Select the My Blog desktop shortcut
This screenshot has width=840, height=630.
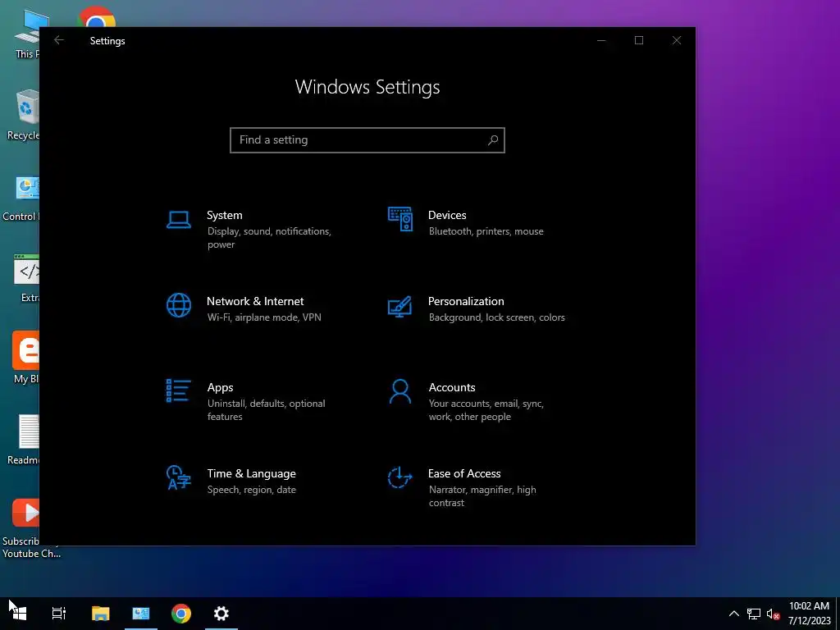point(25,358)
